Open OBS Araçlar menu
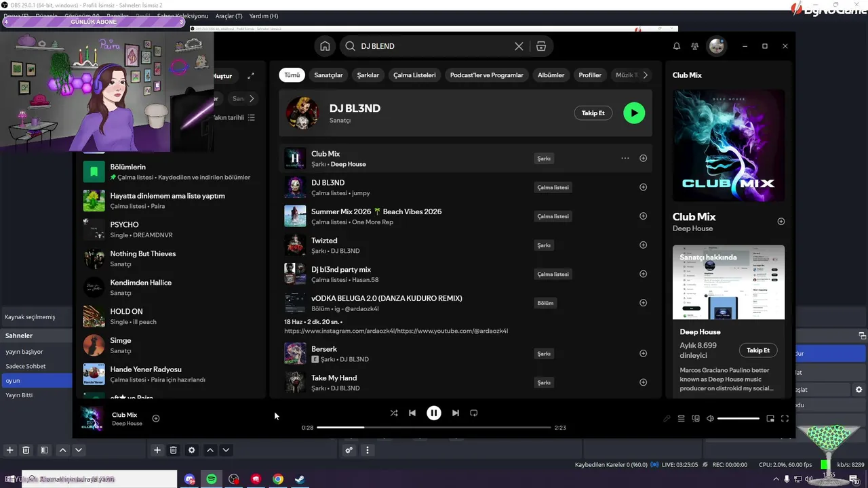The height and width of the screenshot is (488, 868). pyautogui.click(x=230, y=16)
